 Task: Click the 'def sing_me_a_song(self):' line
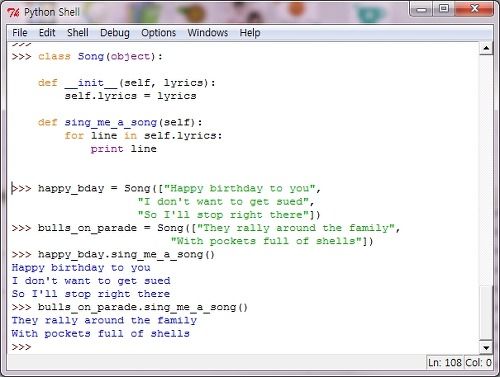[x=120, y=123]
